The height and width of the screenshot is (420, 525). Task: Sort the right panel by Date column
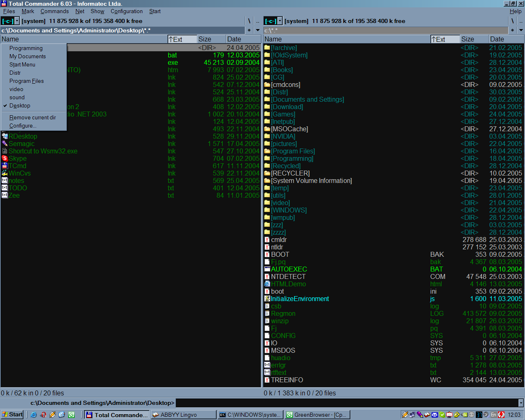point(506,39)
